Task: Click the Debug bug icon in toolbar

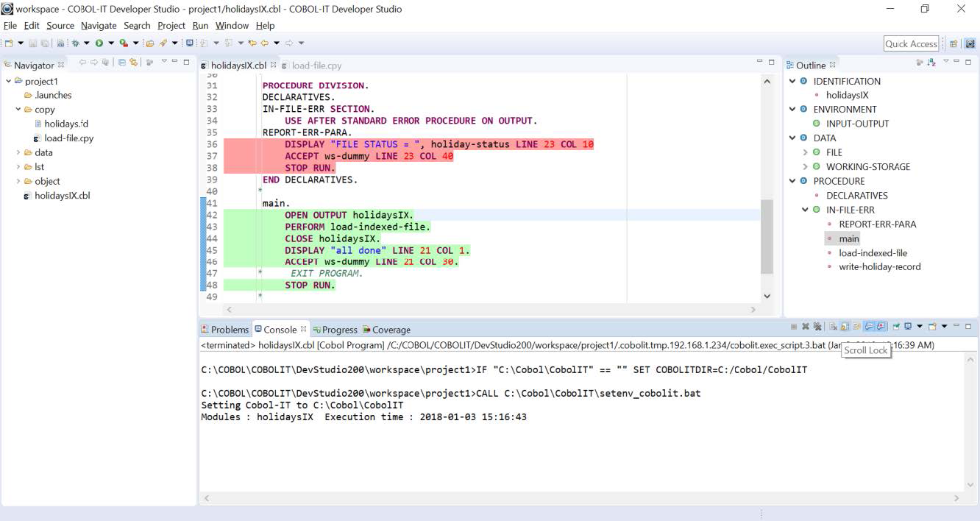Action: tap(76, 43)
